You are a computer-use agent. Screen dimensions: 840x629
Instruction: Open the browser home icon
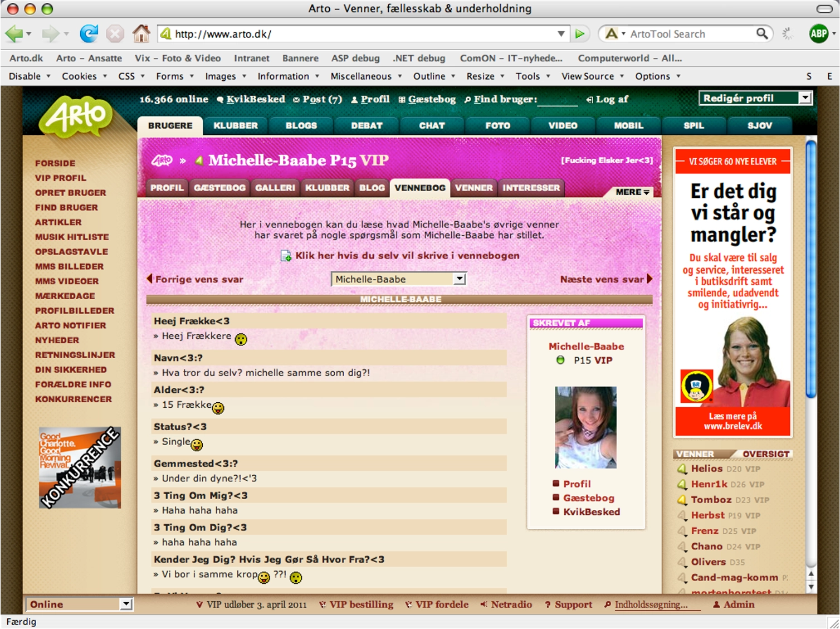[x=141, y=33]
